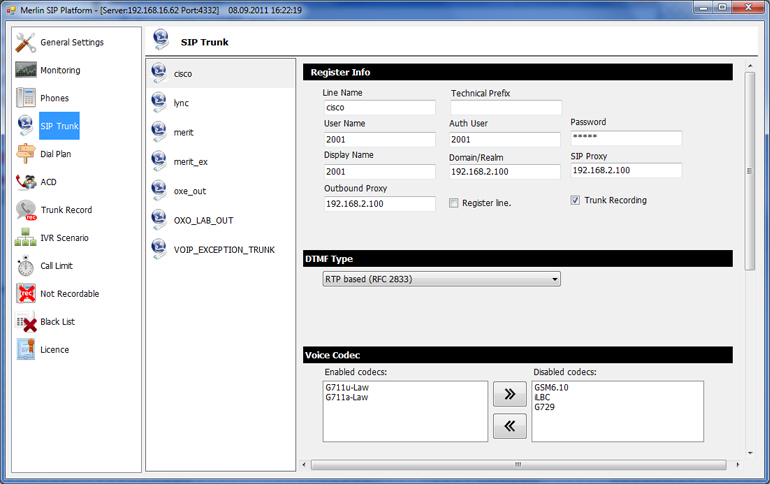Select G711a-Law in enabled codecs
The height and width of the screenshot is (484, 770).
(346, 397)
